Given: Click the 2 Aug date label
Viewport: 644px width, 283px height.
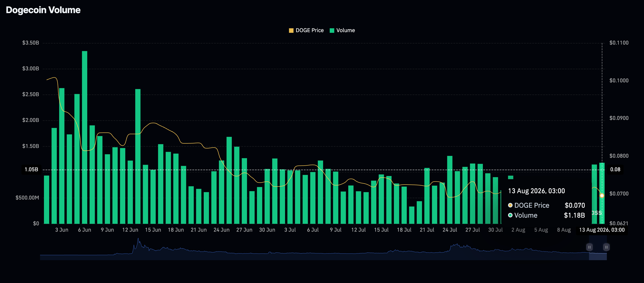Looking at the screenshot, I should click(518, 230).
